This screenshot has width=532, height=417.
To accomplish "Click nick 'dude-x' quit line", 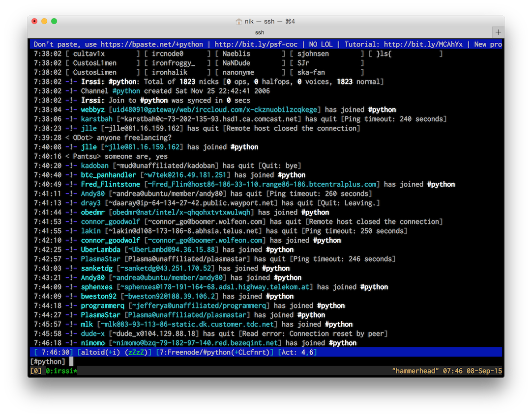I will click(x=92, y=334).
